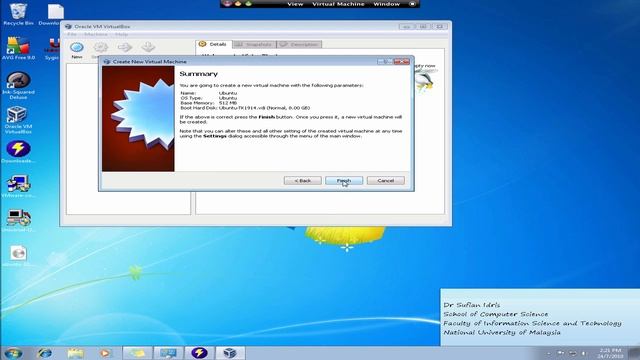This screenshot has height=360, width=640.
Task: Show hidden tray icons arrow
Action: [549, 353]
